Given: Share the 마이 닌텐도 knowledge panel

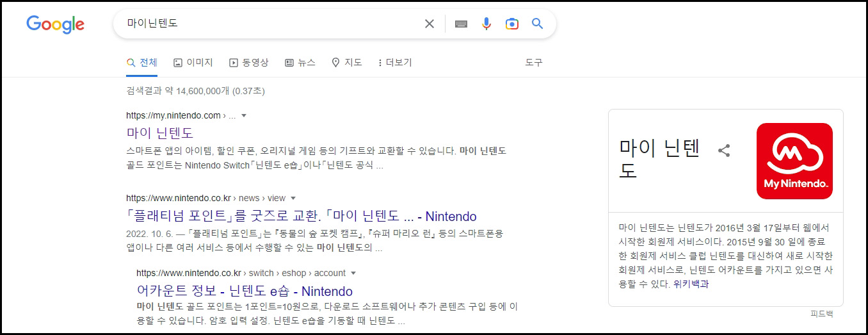Looking at the screenshot, I should click(724, 151).
